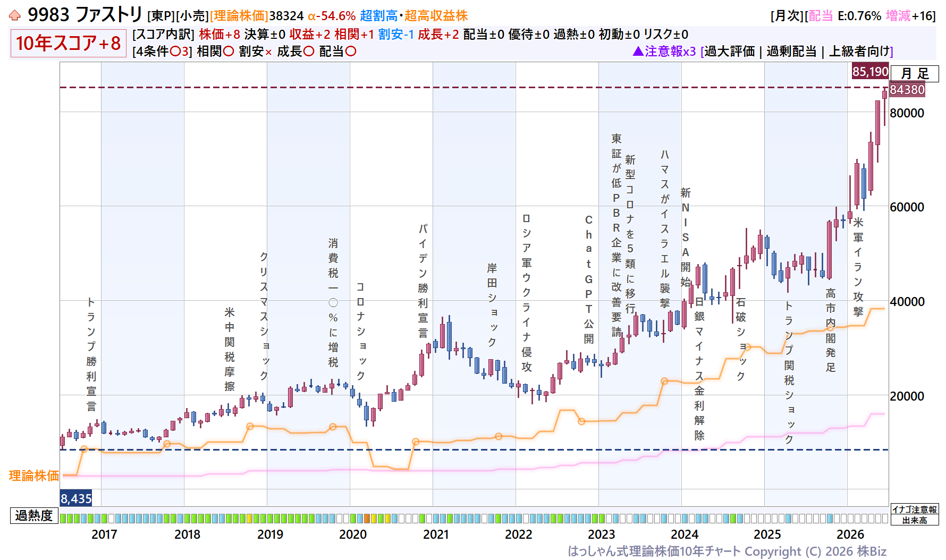Viewport: 946px width, 560px height.
Task: Select the [理論株価]38324 value
Action: coord(257,16)
